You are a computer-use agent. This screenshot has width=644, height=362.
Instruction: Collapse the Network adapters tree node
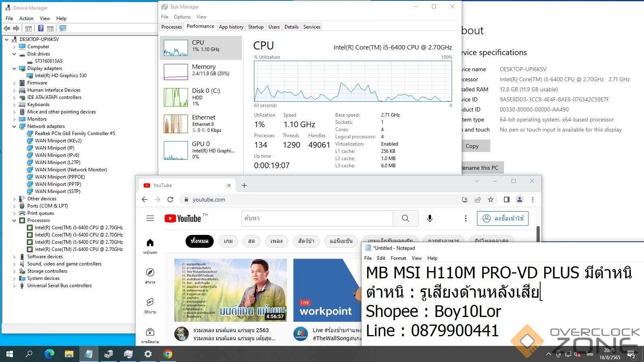point(14,126)
